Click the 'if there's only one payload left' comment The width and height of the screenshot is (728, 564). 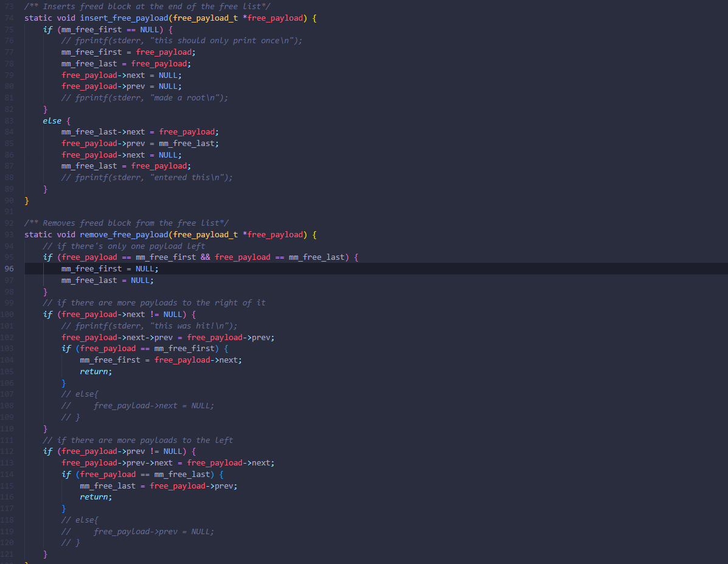pos(124,246)
